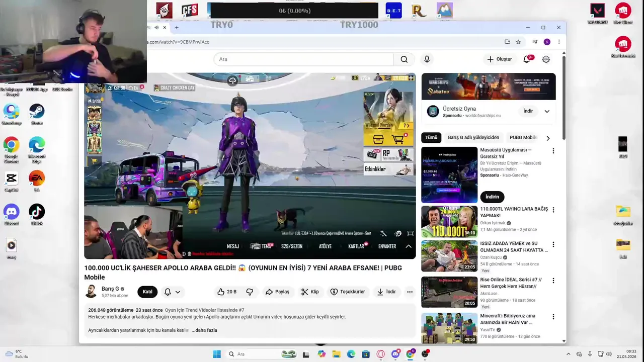The height and width of the screenshot is (362, 644).
Task: Select the Tümü filter chip
Action: click(431, 137)
